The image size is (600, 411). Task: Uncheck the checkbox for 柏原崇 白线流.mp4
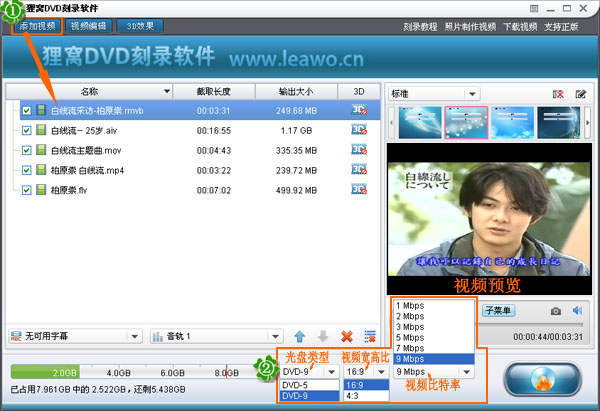point(26,170)
